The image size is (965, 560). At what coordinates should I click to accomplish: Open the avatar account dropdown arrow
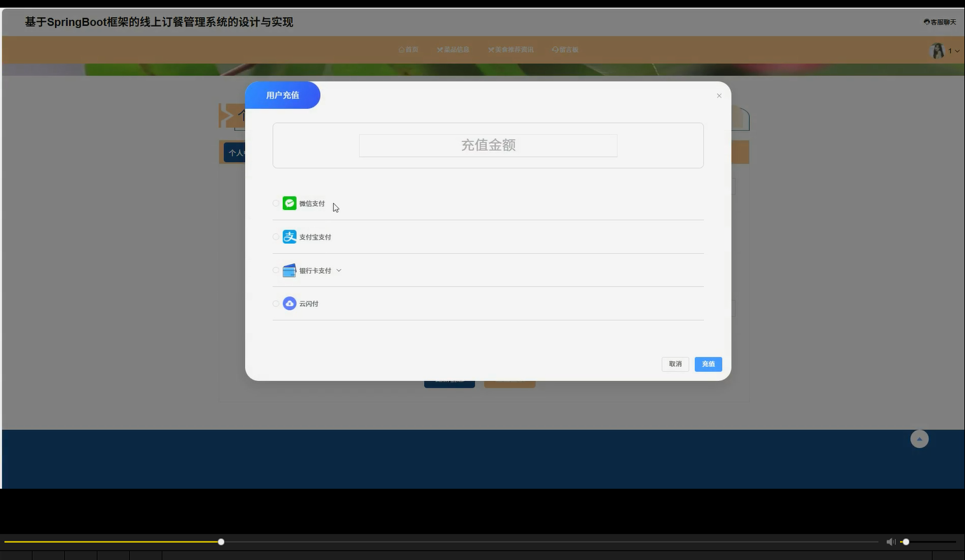pyautogui.click(x=956, y=50)
